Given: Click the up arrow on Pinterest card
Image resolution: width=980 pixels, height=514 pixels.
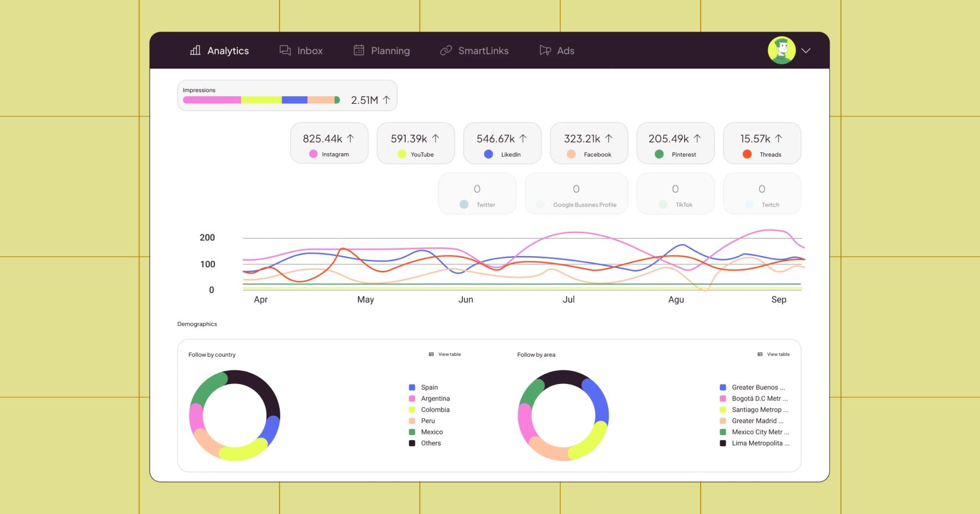Looking at the screenshot, I should pyautogui.click(x=697, y=138).
